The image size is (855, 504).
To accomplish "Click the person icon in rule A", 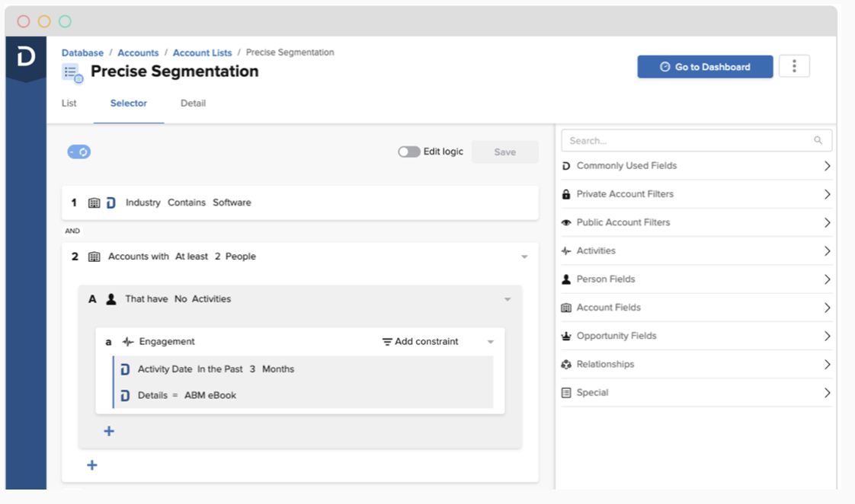I will coord(111,299).
